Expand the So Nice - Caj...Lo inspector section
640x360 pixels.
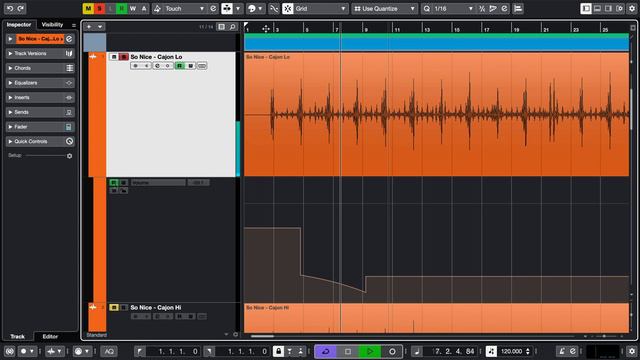[10, 39]
